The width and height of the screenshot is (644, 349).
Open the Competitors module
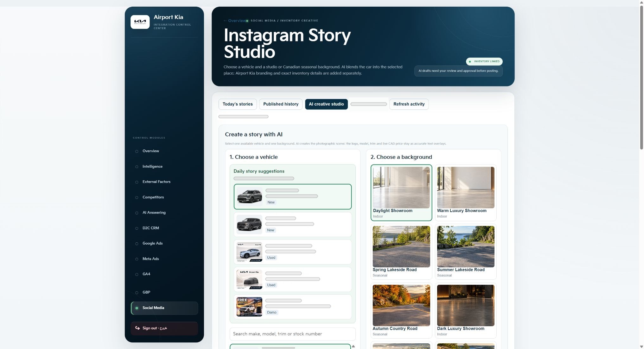164,197
